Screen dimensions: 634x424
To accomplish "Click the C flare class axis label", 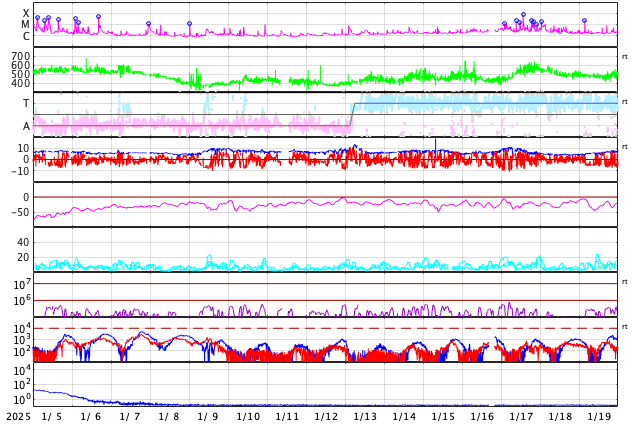I will point(26,36).
